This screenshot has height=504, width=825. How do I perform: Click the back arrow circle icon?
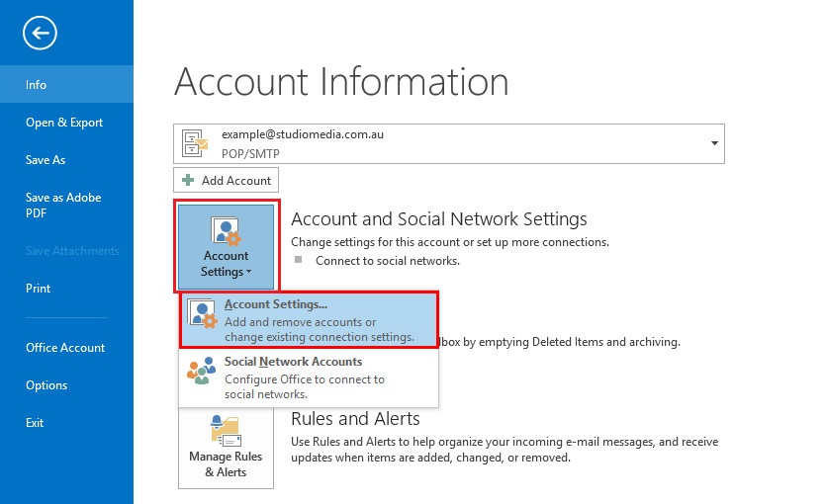click(40, 34)
